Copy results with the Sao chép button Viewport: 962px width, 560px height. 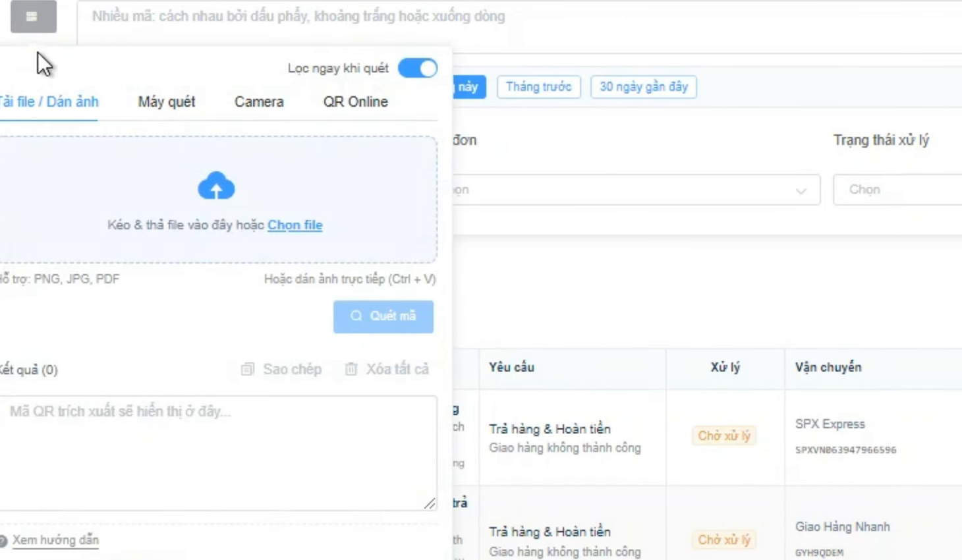point(281,370)
